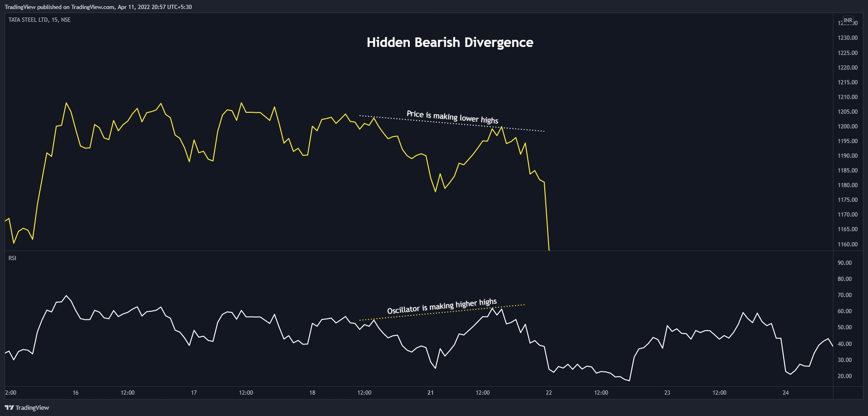Click the INR currency badge

coord(848,20)
